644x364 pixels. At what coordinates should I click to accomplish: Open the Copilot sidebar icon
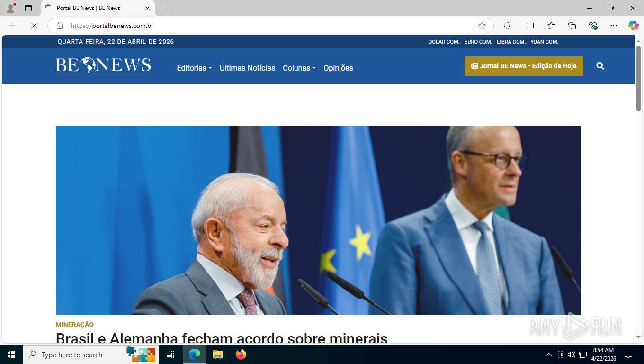pyautogui.click(x=634, y=26)
